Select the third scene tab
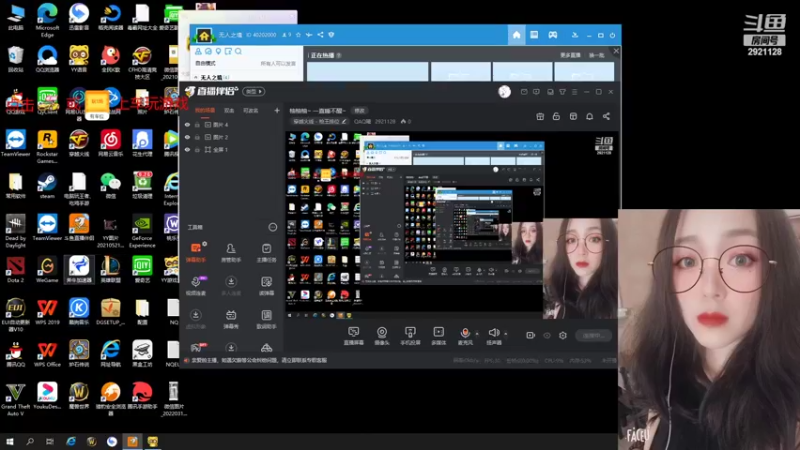This screenshot has height=450, width=800. [x=251, y=110]
